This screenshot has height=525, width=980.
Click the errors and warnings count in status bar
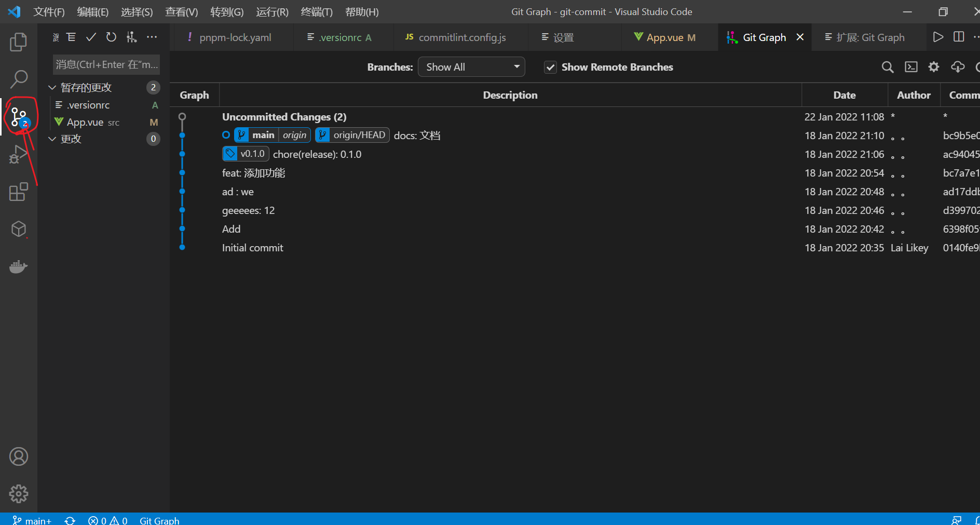pos(107,520)
